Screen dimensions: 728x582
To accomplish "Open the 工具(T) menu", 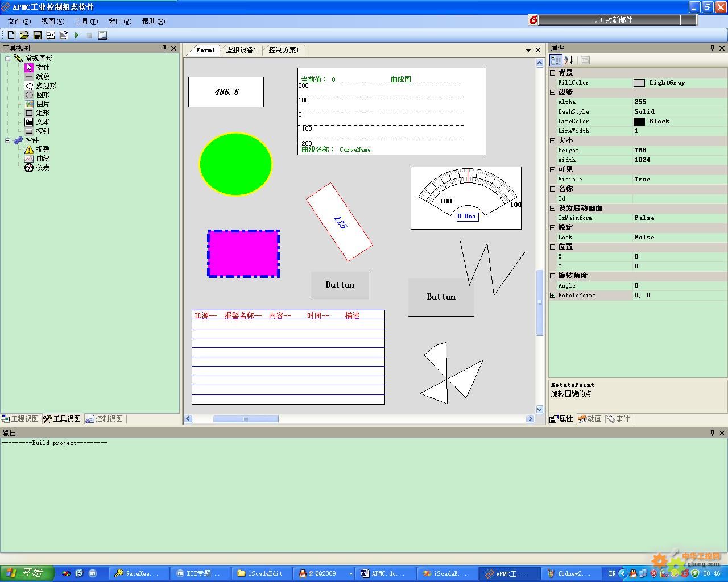I will [x=86, y=21].
